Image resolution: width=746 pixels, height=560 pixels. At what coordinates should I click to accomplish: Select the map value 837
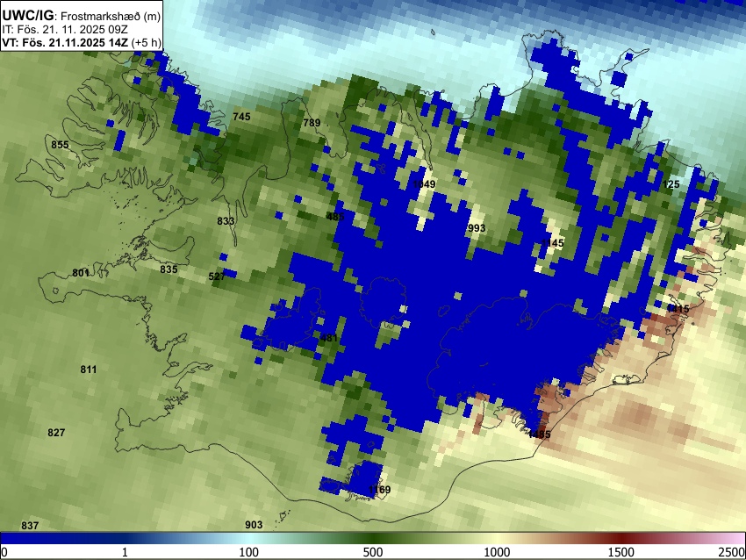point(30,525)
